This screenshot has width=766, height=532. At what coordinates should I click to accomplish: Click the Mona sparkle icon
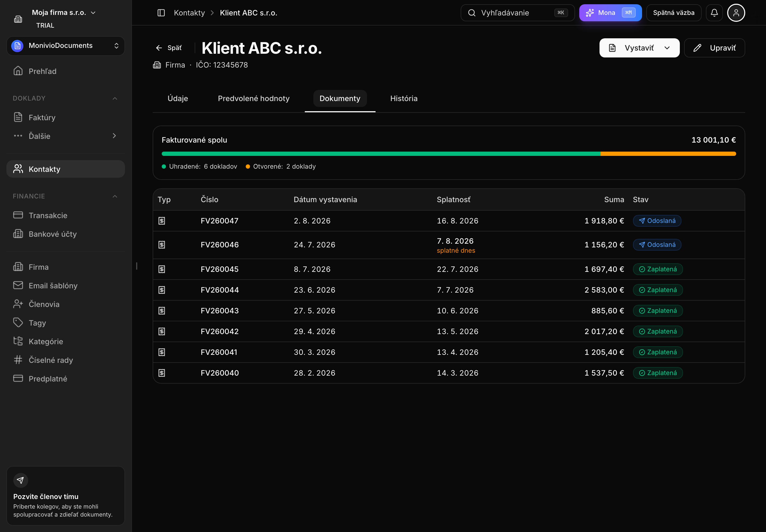point(590,13)
